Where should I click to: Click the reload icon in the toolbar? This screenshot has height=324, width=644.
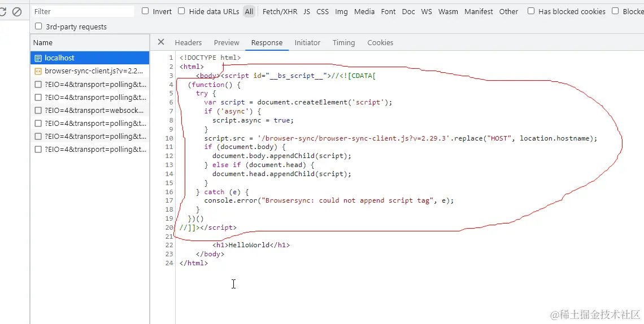(x=3, y=12)
